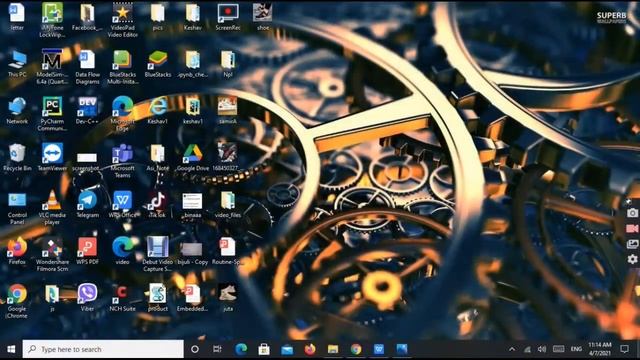Open the Network icon

point(17,110)
